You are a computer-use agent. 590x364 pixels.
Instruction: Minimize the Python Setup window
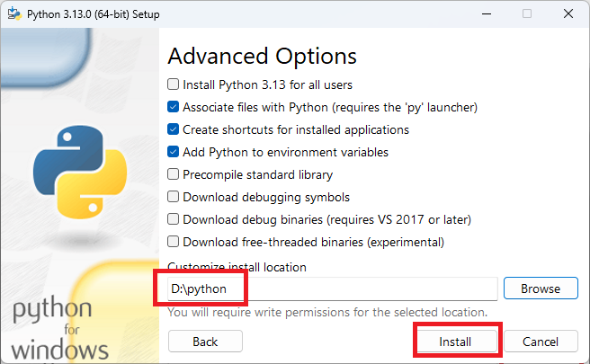tap(487, 13)
